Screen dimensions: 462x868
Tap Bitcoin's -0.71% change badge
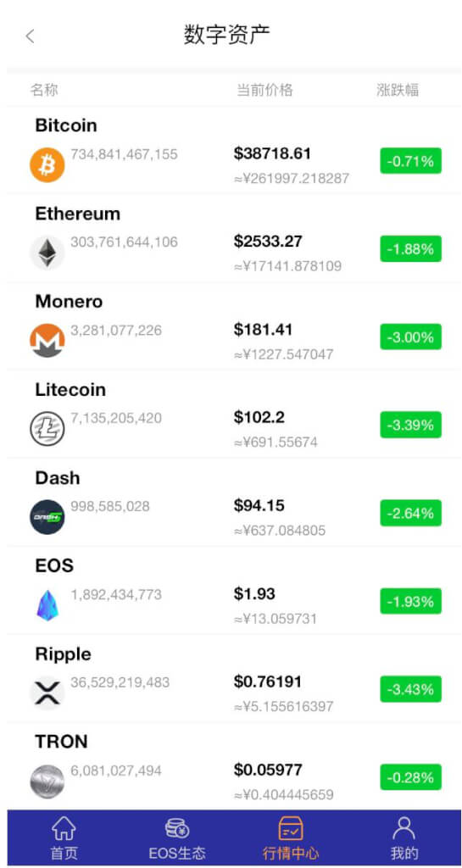tap(410, 161)
